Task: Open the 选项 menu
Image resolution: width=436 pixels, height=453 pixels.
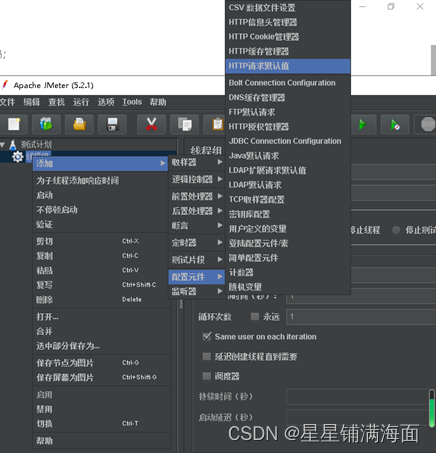Action: coord(106,102)
